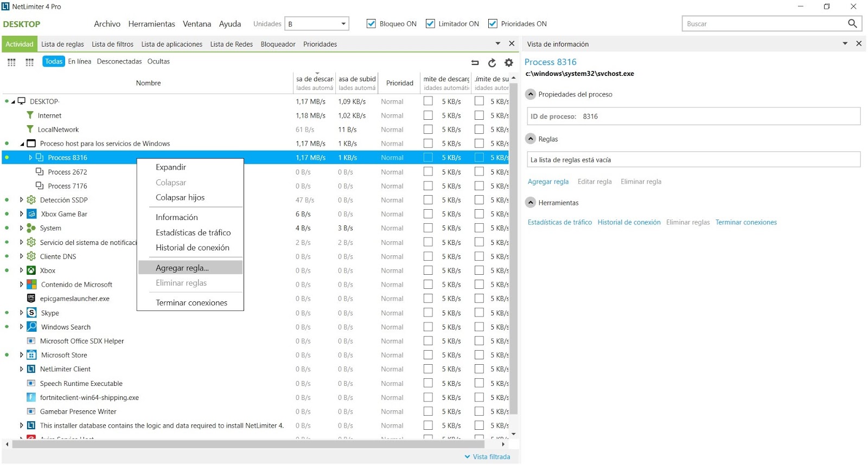The width and height of the screenshot is (868, 465).
Task: Click the Contenido de Microsoft icon
Action: point(31,285)
